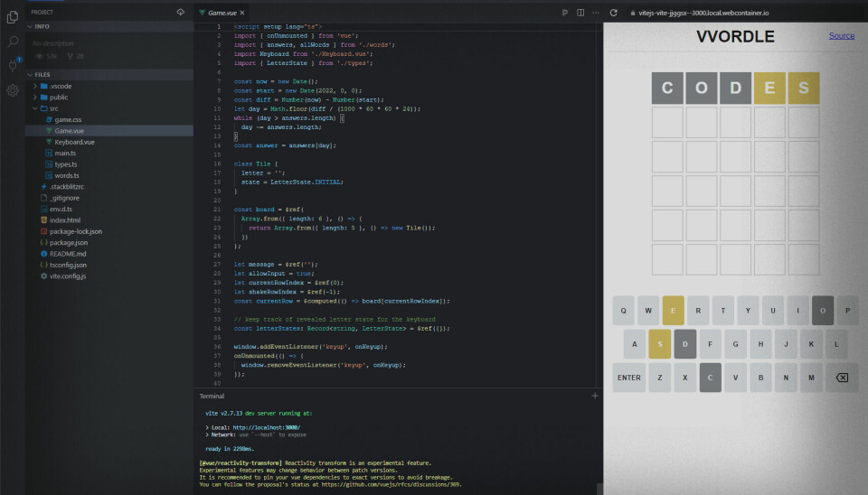
Task: Click the backspace key on VVORDLE keyboard
Action: point(842,378)
